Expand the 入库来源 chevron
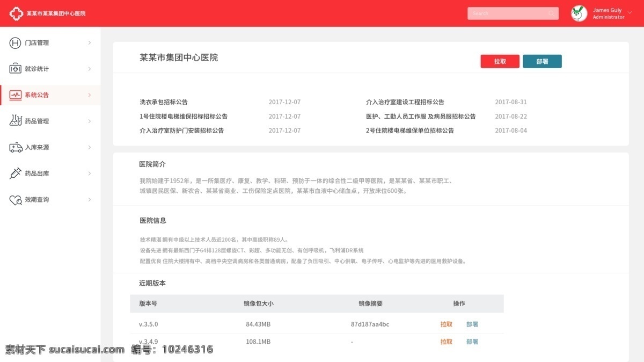Screen dimensions: 644x362 [90, 147]
